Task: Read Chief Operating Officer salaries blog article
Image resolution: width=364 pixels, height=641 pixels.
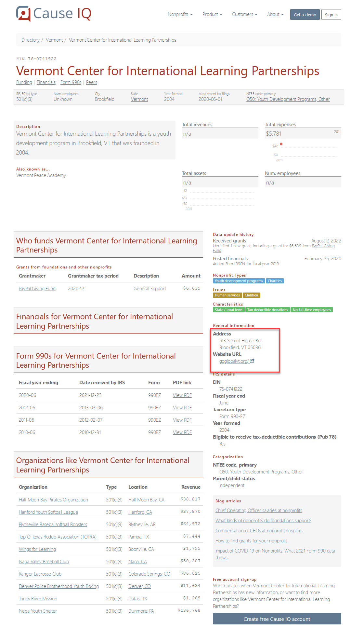Action: coord(259,511)
